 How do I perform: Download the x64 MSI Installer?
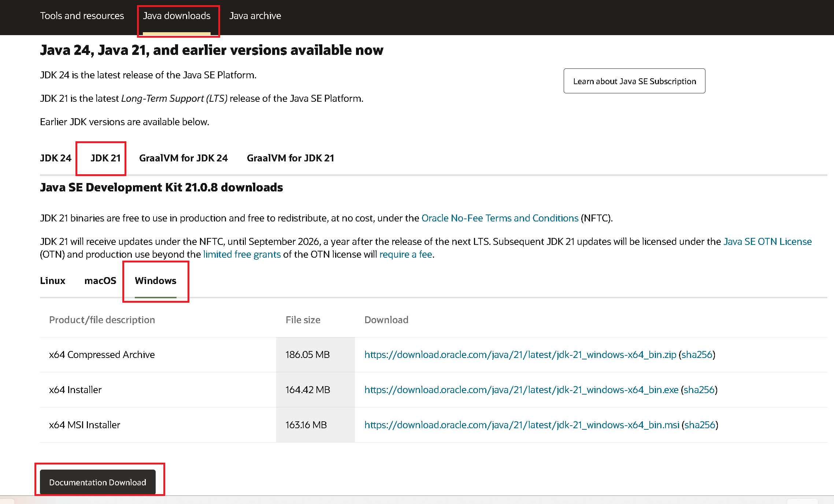(521, 425)
